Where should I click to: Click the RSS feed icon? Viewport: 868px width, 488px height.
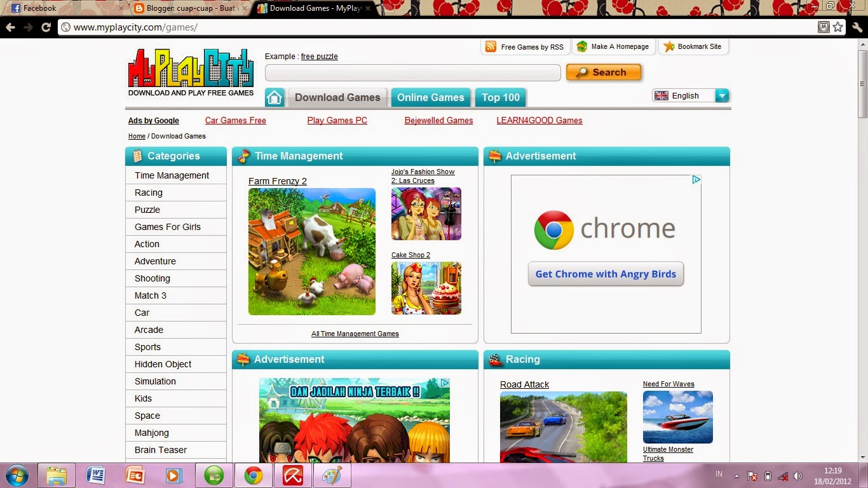coord(491,46)
